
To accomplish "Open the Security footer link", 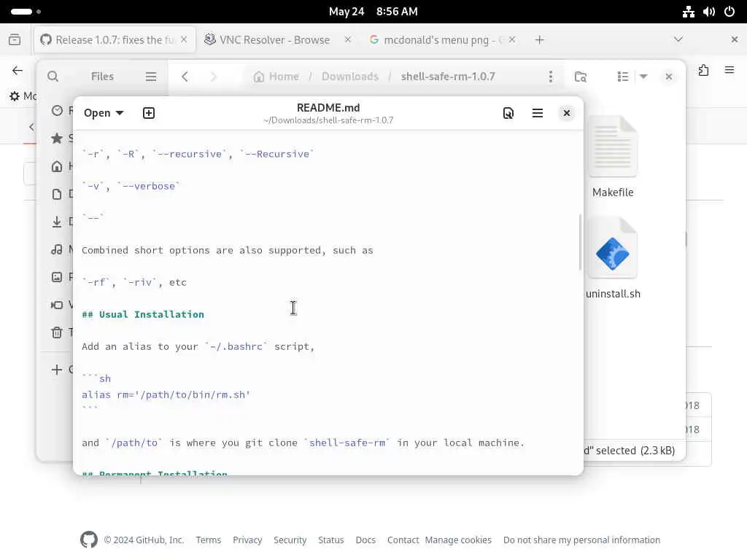I will click(x=290, y=540).
